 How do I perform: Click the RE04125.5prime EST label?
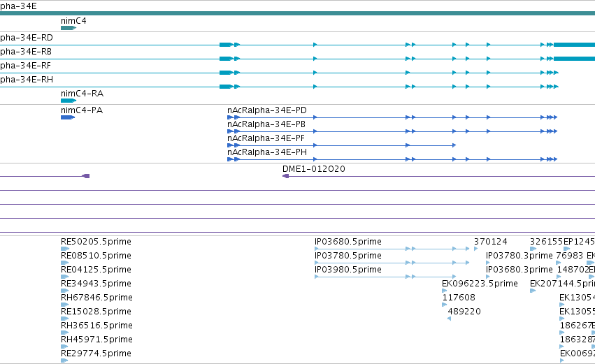pyautogui.click(x=96, y=270)
